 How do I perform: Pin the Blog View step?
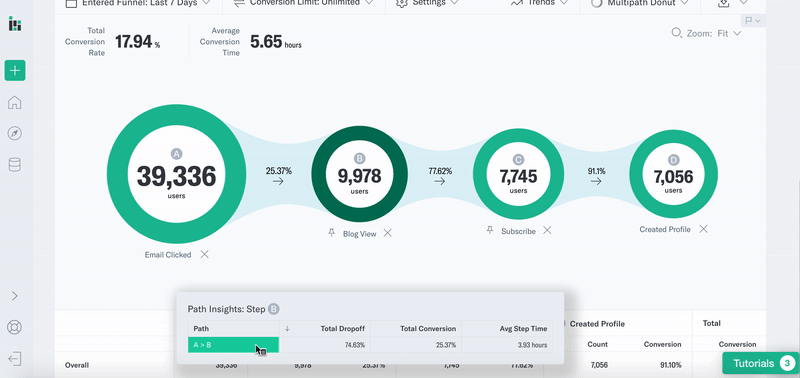point(332,233)
